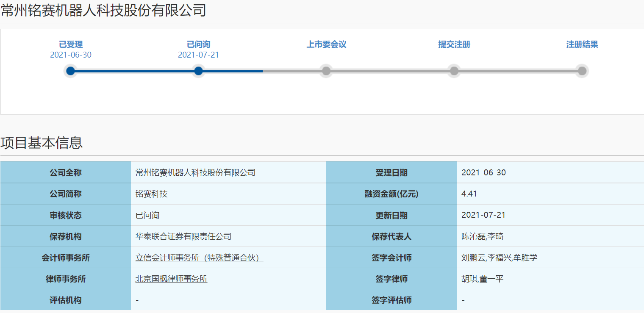This screenshot has height=313, width=644.
Task: Click the 签字评估师 header cell
Action: point(391,300)
